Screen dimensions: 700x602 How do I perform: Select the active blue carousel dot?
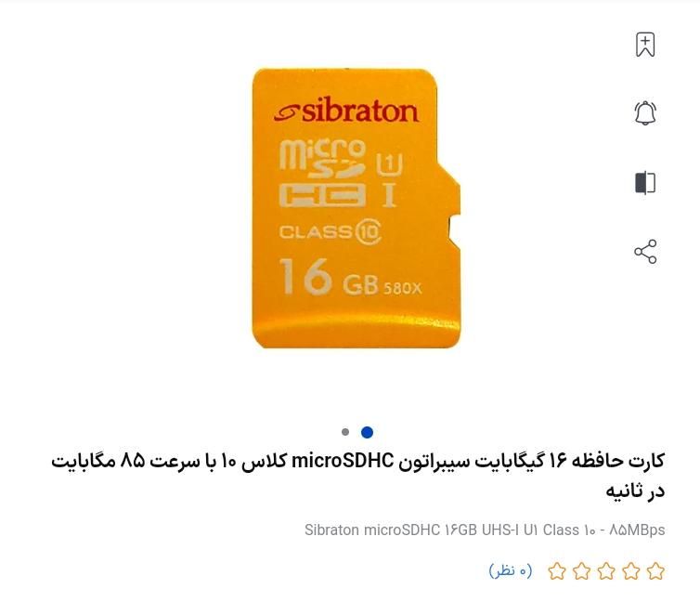pos(367,432)
